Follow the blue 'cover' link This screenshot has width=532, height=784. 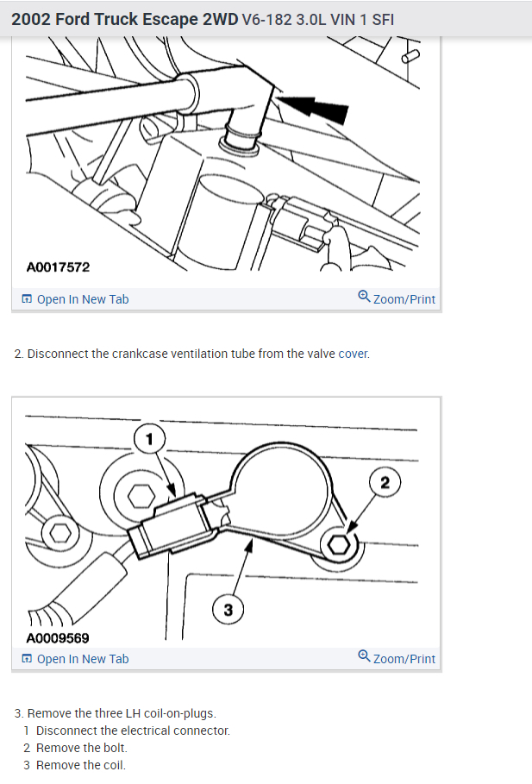(353, 354)
